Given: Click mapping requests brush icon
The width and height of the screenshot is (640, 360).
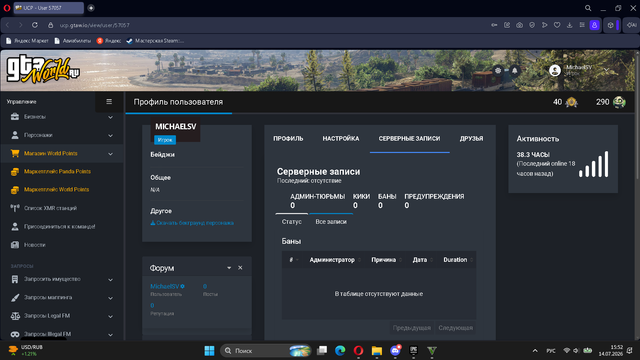Looking at the screenshot, I should (x=15, y=298).
